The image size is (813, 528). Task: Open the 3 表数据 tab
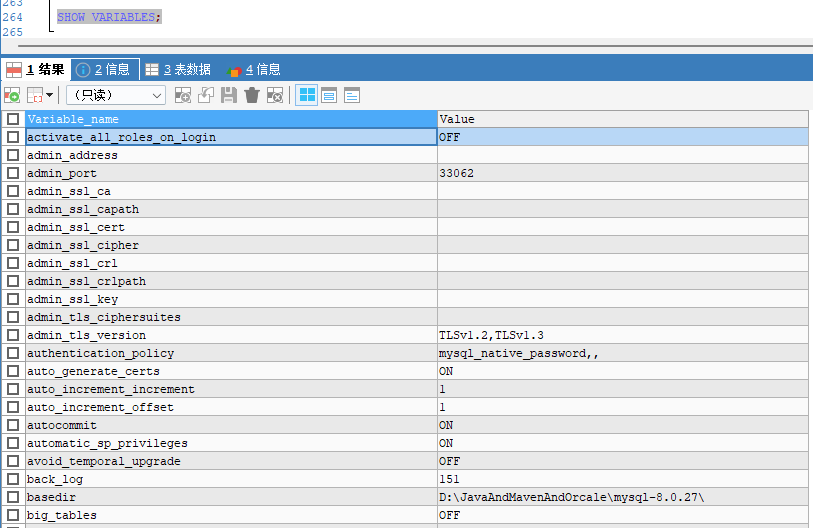click(178, 70)
